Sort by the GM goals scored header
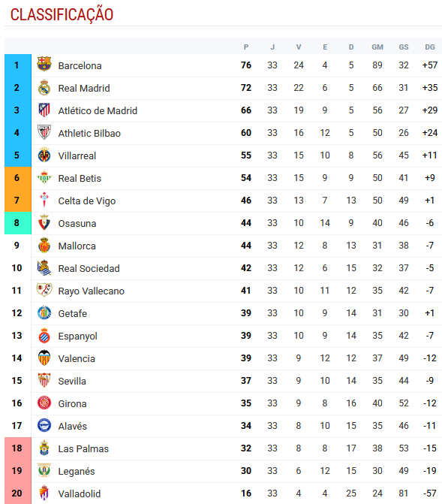Viewport: 442px width, 504px height. pyautogui.click(x=377, y=47)
